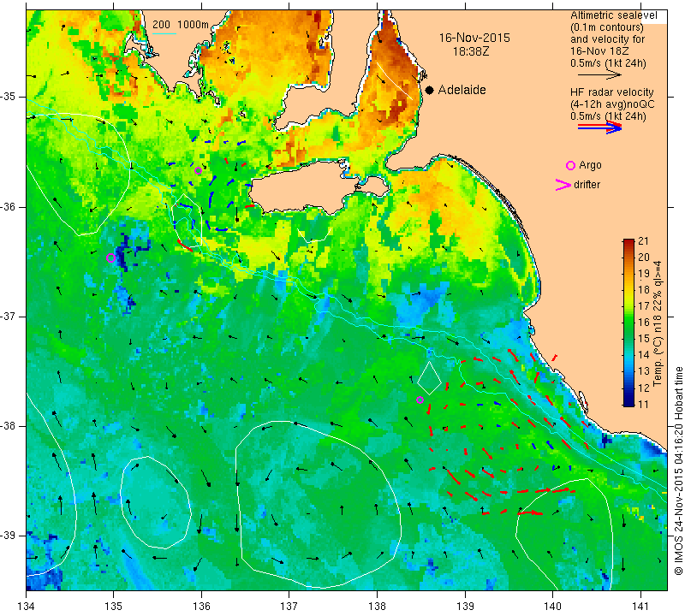Click the magenta drifter arrowhead legend symbol

pyautogui.click(x=563, y=185)
